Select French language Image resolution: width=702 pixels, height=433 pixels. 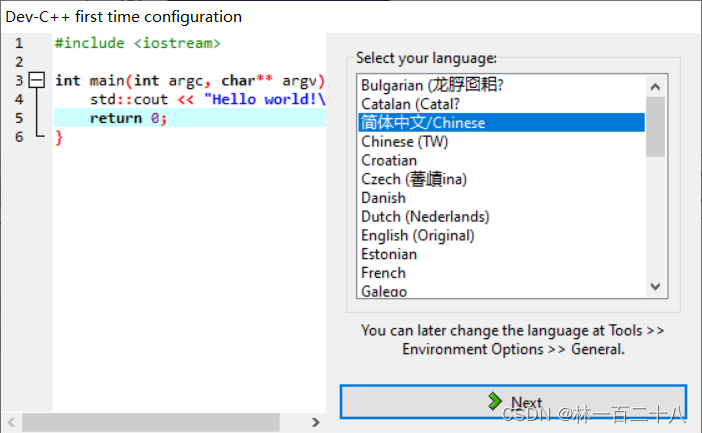pyautogui.click(x=501, y=273)
